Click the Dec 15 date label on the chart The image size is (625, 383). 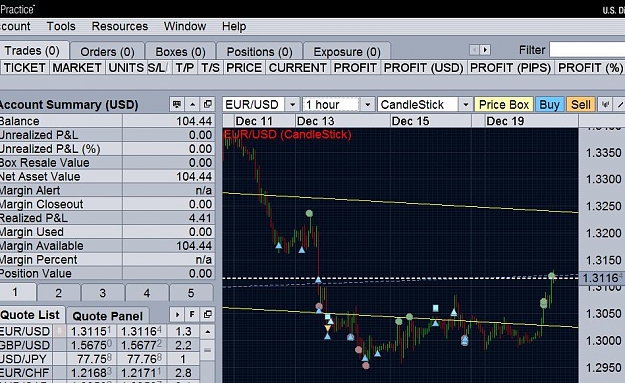(x=410, y=121)
